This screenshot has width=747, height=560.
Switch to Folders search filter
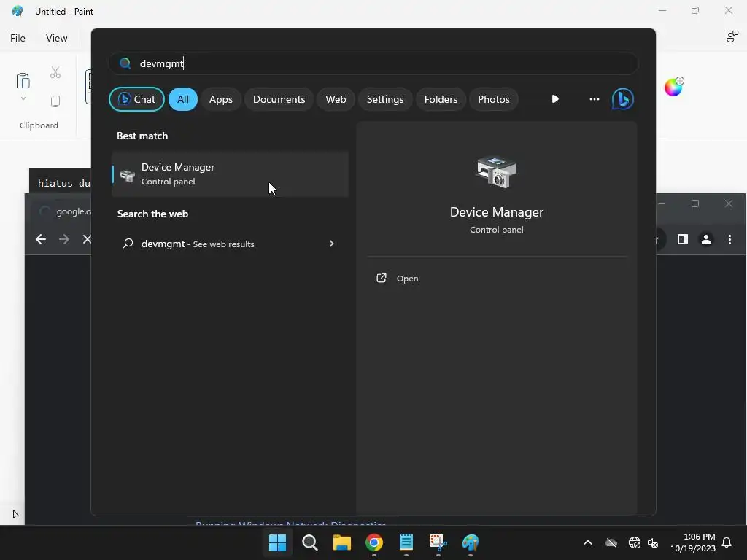(x=441, y=99)
